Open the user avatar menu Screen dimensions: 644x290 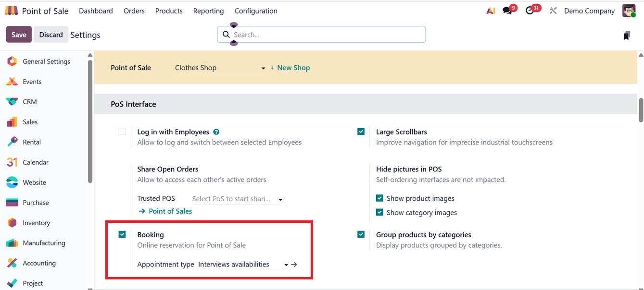(x=629, y=11)
